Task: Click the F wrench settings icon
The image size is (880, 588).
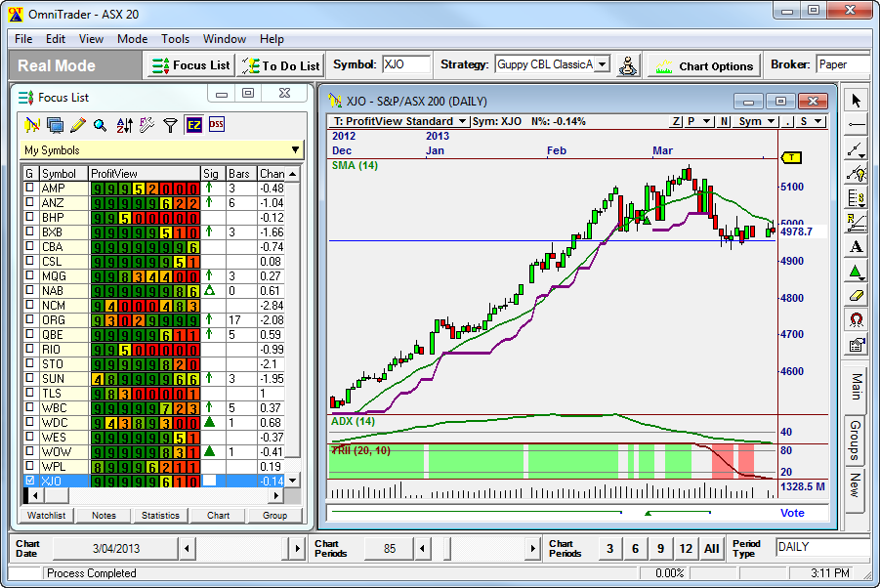Action: click(147, 125)
